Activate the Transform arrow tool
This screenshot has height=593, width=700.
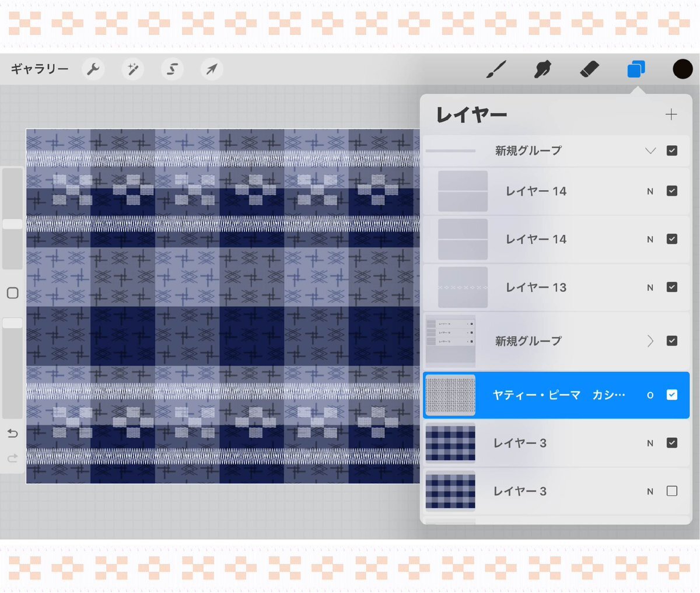click(212, 69)
